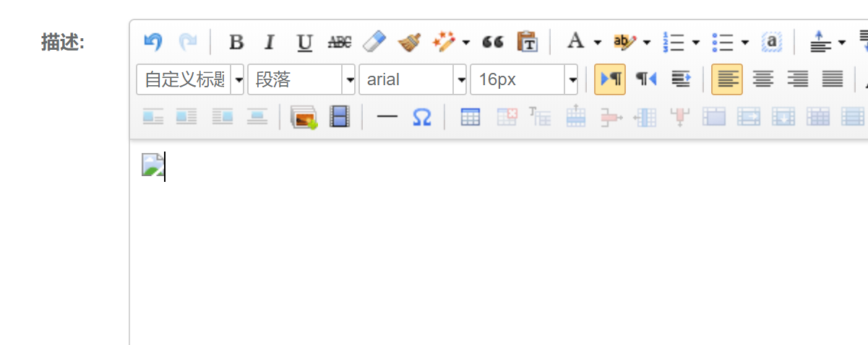Insert a horizontal rule line

coord(387,116)
